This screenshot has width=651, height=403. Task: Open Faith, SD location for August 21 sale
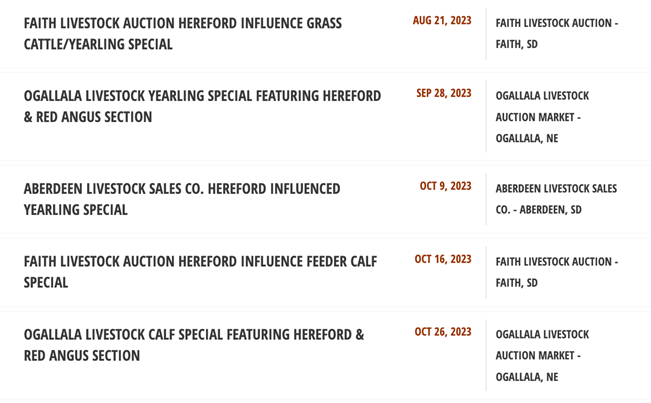click(556, 33)
